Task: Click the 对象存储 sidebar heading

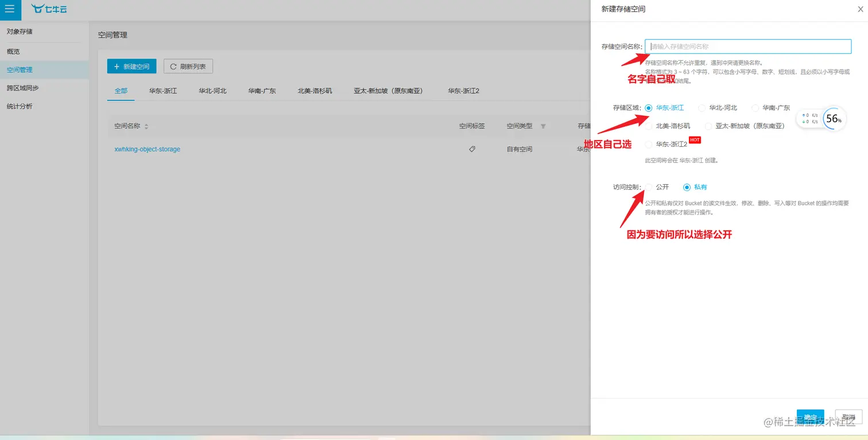Action: (20, 32)
